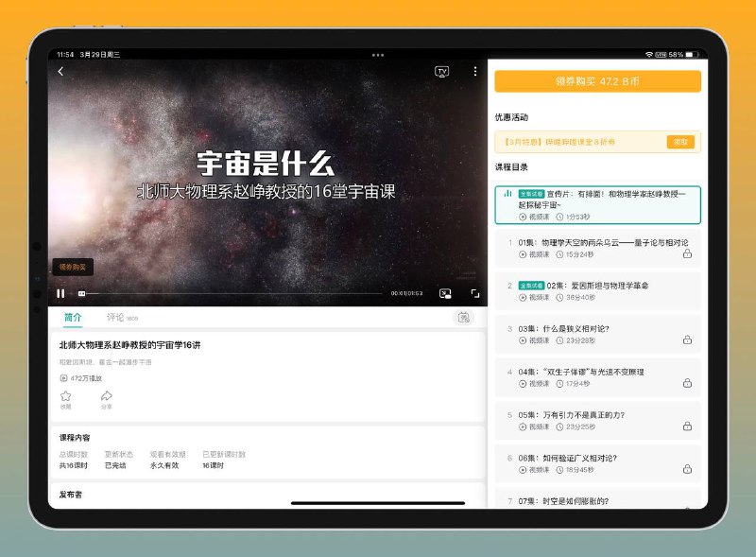Tap the 收藏 star icon to favorite the course
Screen dimensions: 756x557
tap(66, 397)
